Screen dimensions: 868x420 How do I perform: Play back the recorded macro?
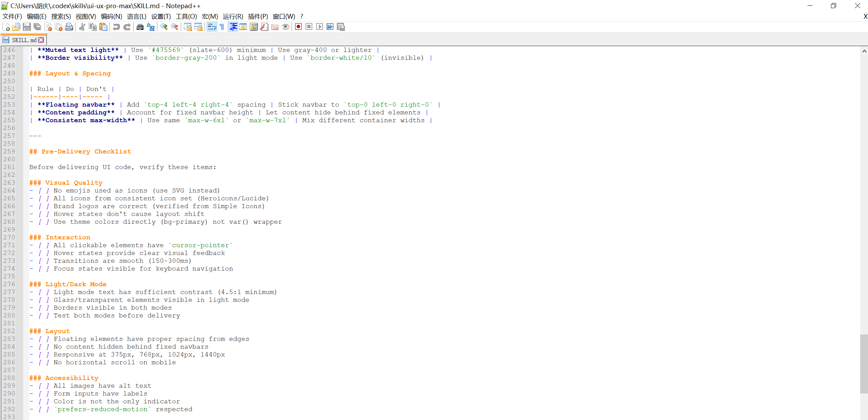coord(319,27)
